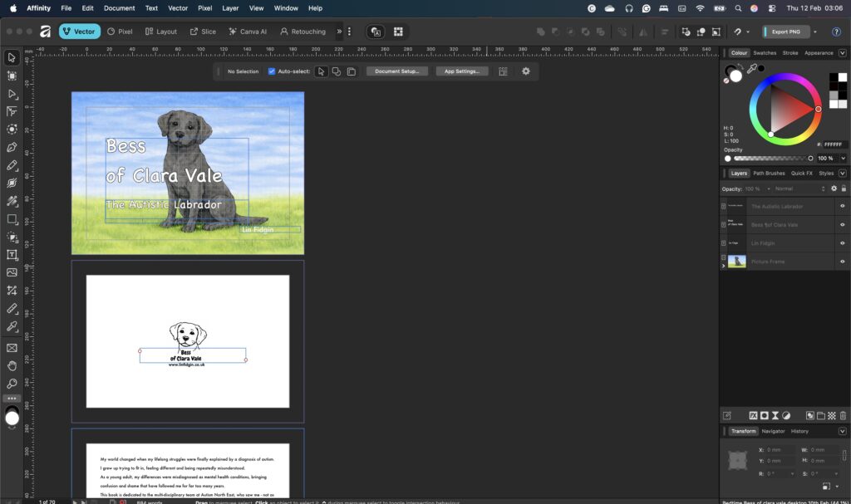The width and height of the screenshot is (851, 504).
Task: Click the colour picker eyedropper in Colour panel
Action: tap(751, 69)
